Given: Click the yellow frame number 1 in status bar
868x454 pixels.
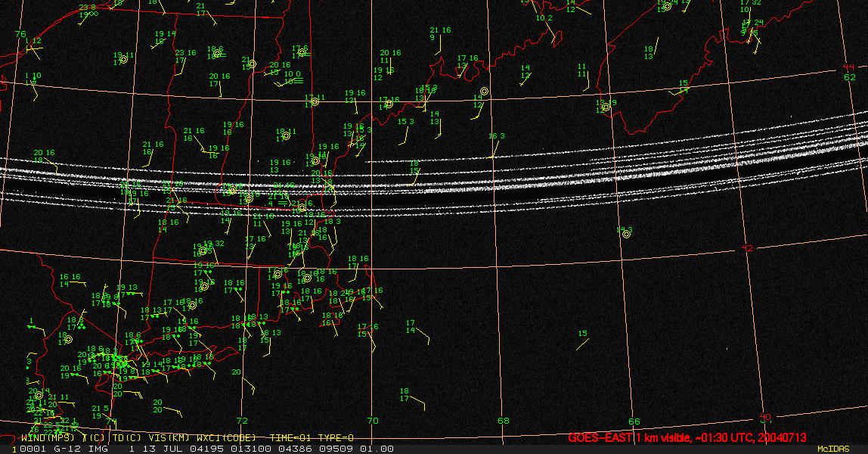Looking at the screenshot, I should point(14,449).
